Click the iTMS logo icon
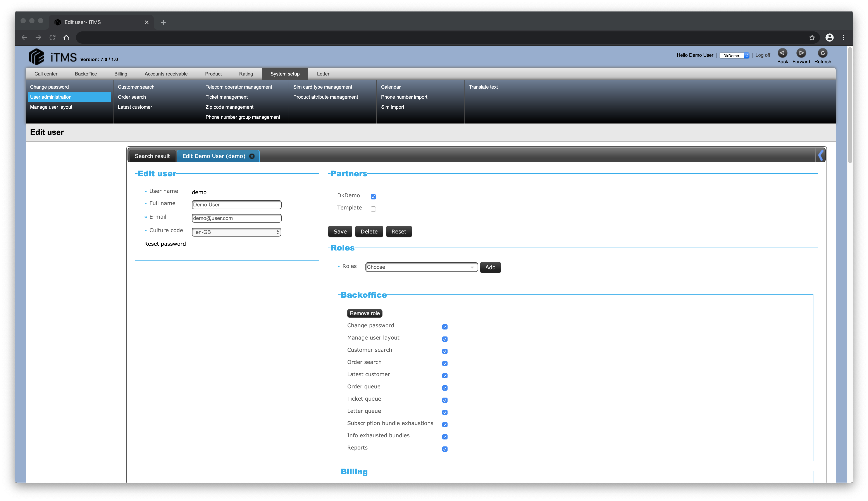This screenshot has height=501, width=868. click(x=36, y=57)
